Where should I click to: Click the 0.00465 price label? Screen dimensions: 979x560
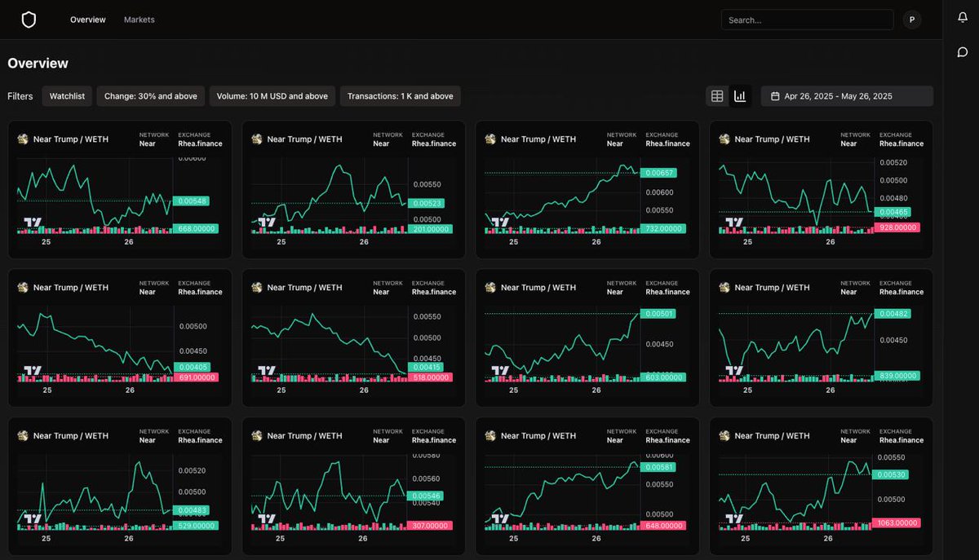[893, 212]
